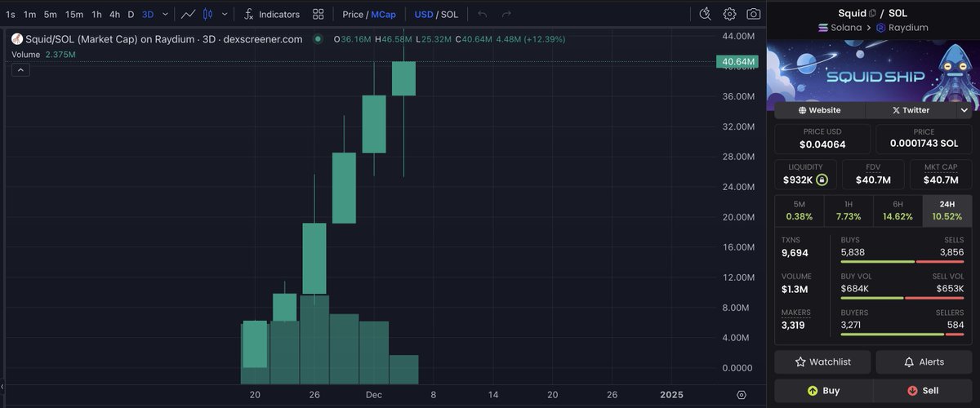Click the PRICE USD $0.04064 box
The width and height of the screenshot is (980, 408).
[x=822, y=139]
